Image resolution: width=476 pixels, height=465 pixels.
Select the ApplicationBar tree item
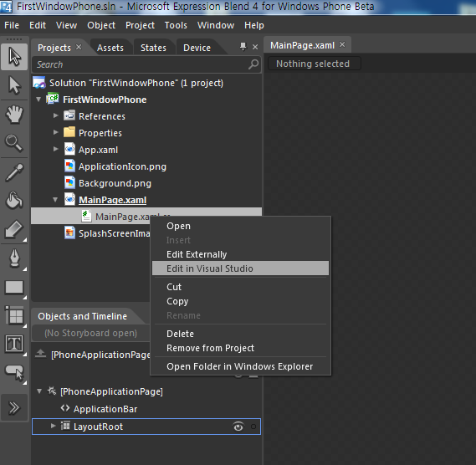coord(105,409)
